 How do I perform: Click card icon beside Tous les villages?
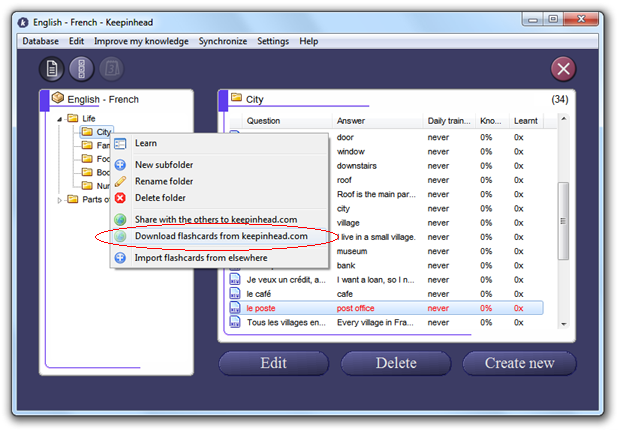pos(235,322)
